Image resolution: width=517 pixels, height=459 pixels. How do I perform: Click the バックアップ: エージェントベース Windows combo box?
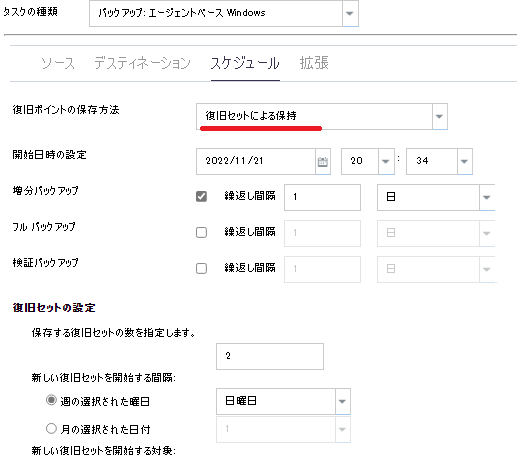[216, 13]
